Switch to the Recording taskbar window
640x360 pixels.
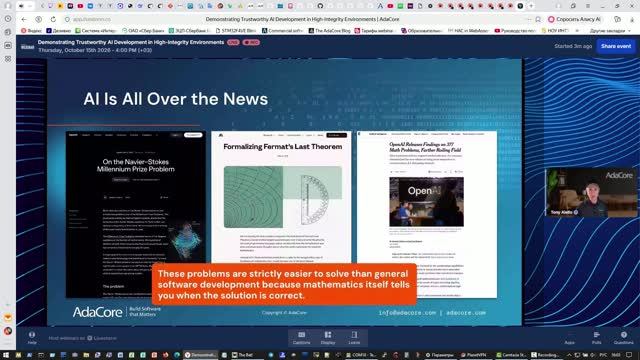(547, 355)
